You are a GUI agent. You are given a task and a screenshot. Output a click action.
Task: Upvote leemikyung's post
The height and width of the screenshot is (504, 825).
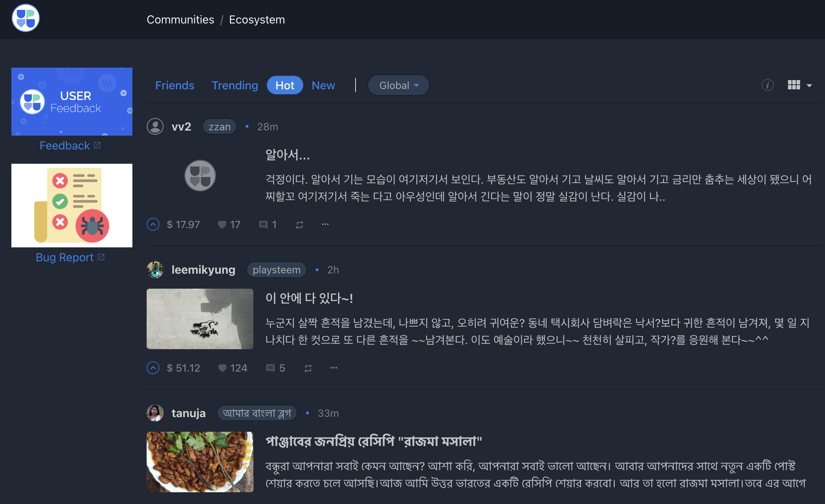153,368
